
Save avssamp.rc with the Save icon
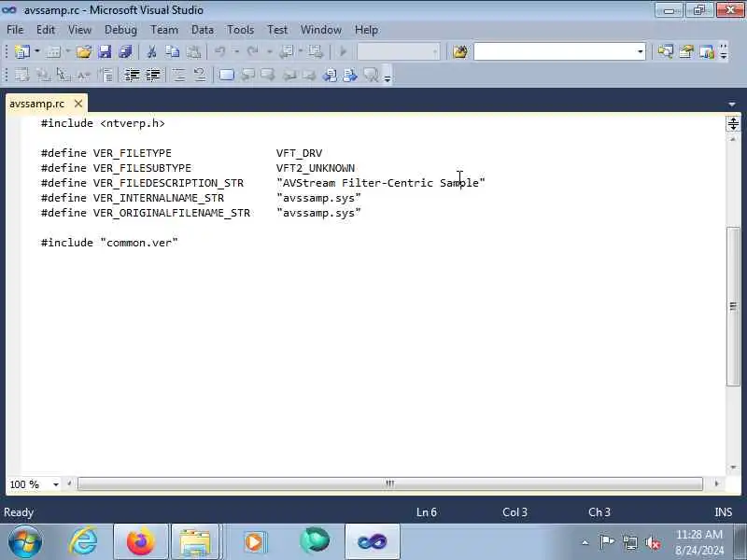pyautogui.click(x=105, y=51)
